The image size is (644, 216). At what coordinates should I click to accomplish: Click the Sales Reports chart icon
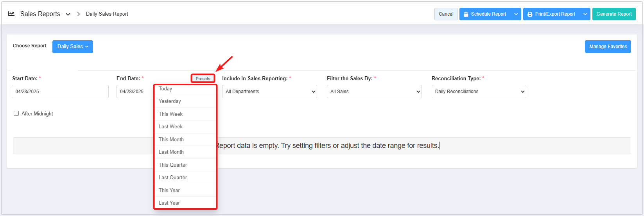(11, 14)
